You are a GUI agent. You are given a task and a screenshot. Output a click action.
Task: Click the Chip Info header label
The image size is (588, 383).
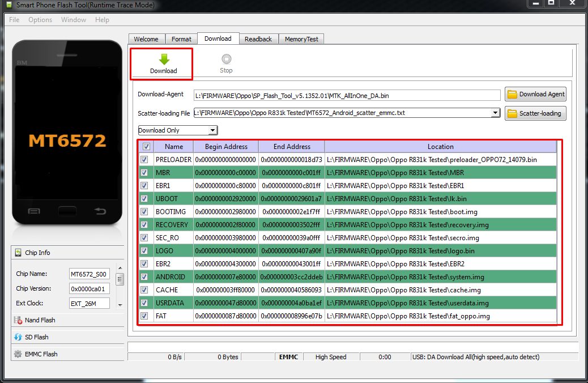(37, 253)
